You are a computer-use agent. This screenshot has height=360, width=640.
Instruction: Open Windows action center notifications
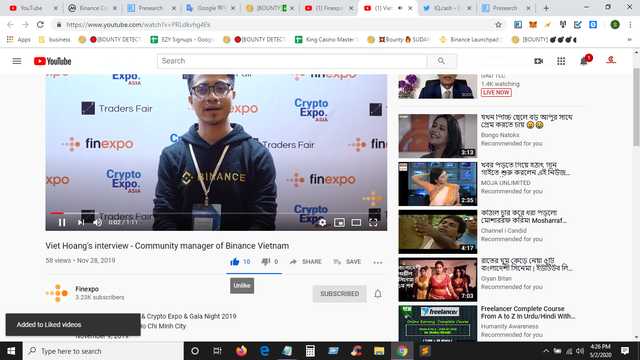(x=625, y=351)
